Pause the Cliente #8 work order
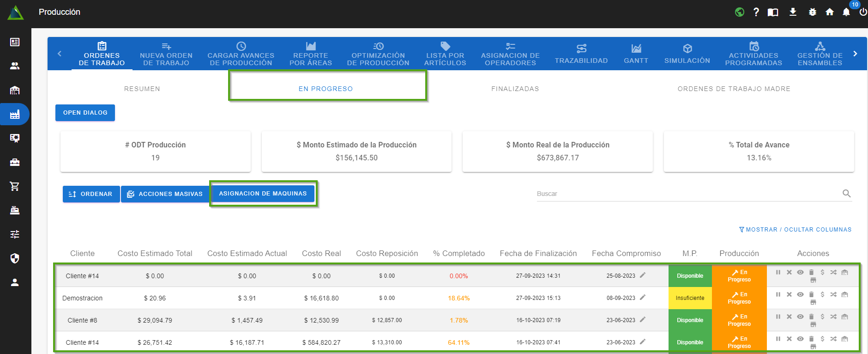Screen dimensions: 868x354 [x=778, y=317]
